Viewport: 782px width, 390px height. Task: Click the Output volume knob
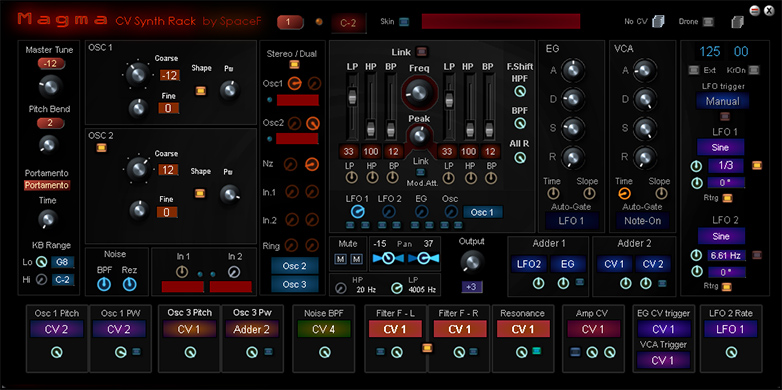coord(472,262)
